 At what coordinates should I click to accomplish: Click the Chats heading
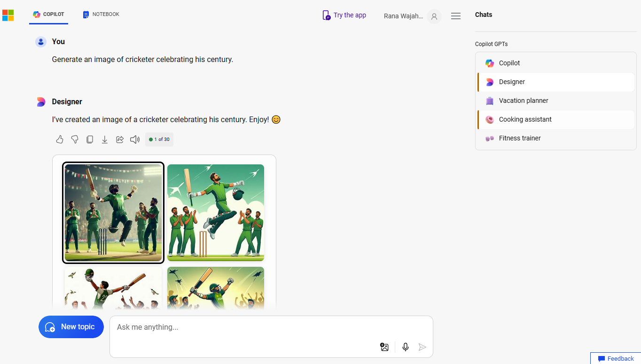pos(484,15)
